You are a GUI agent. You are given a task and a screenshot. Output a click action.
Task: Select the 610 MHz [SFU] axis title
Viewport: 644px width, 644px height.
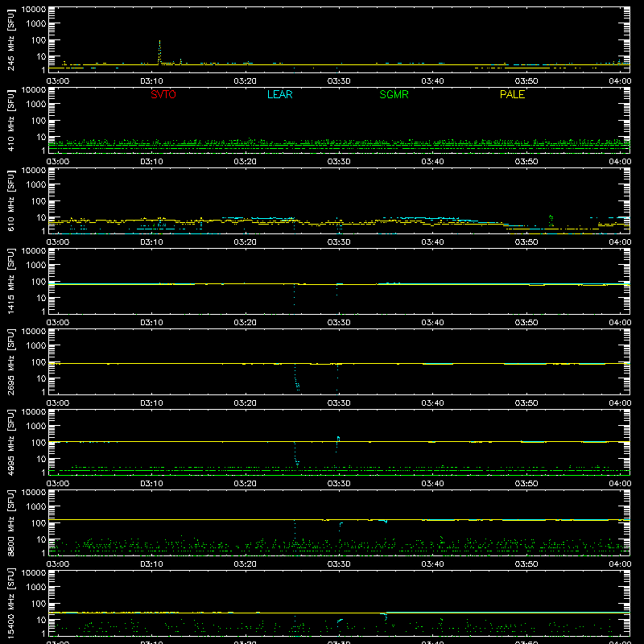click(x=11, y=200)
